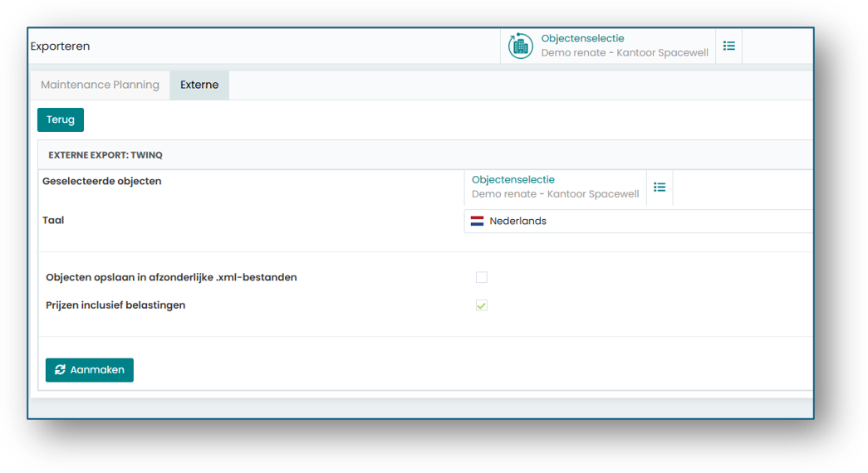Viewport: 868px width, 473px height.
Task: Open Objectenselectie link in the top header
Action: tap(582, 38)
